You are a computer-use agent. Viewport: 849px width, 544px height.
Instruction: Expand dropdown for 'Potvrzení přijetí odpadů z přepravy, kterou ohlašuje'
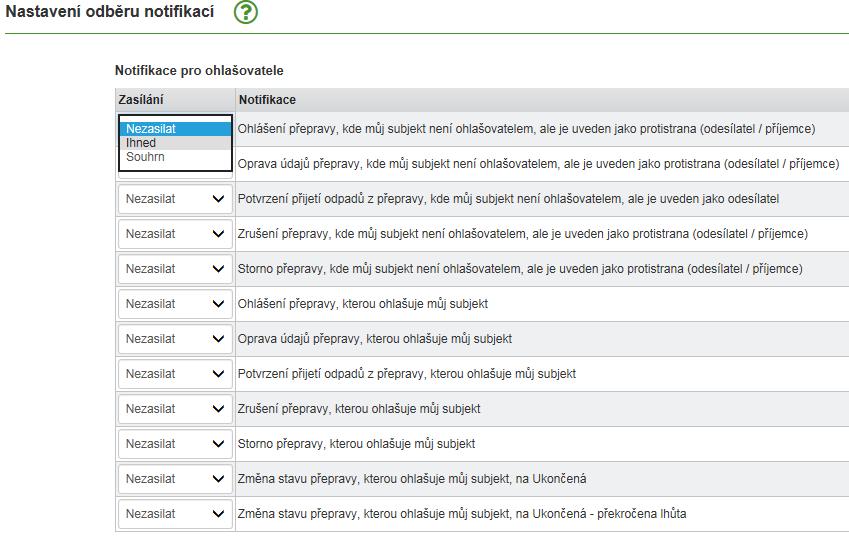175,373
